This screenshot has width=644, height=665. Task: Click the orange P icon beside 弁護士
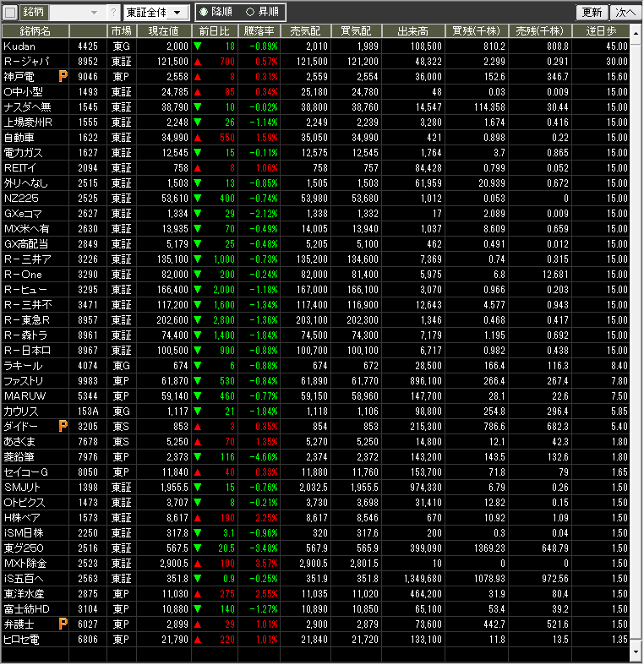tap(63, 624)
